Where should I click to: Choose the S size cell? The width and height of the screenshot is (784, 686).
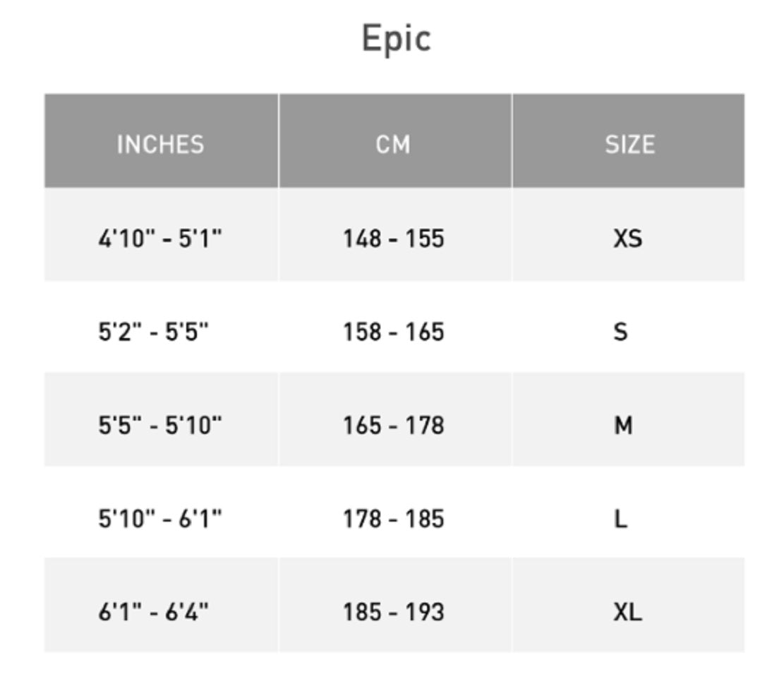click(x=620, y=332)
